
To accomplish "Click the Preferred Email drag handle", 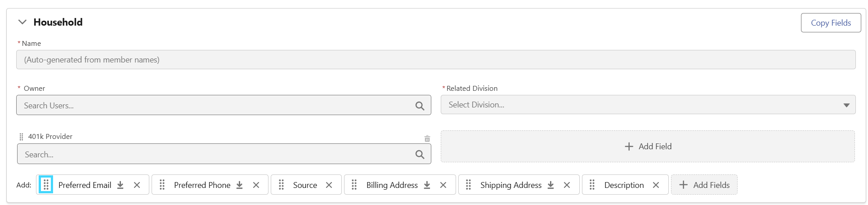I will point(46,185).
